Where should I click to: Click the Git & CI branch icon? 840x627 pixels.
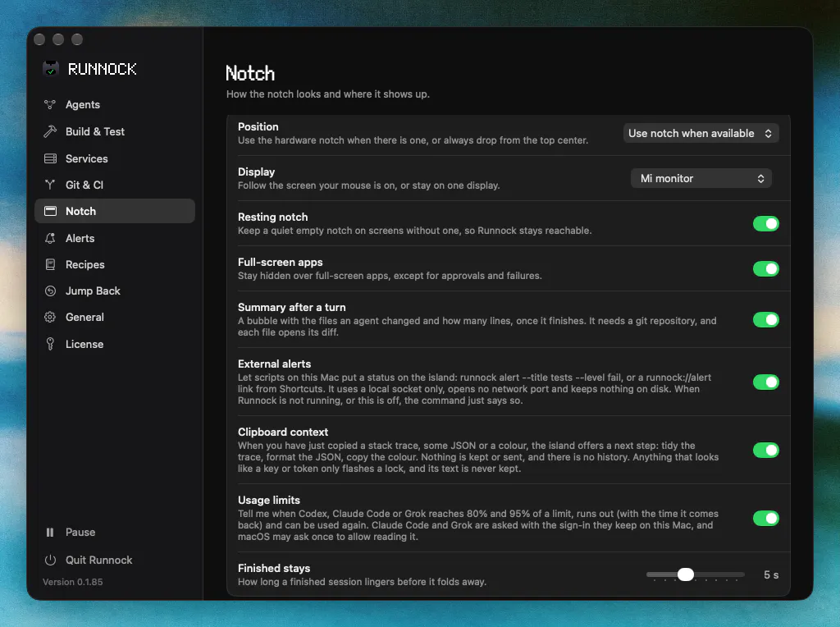click(50, 185)
